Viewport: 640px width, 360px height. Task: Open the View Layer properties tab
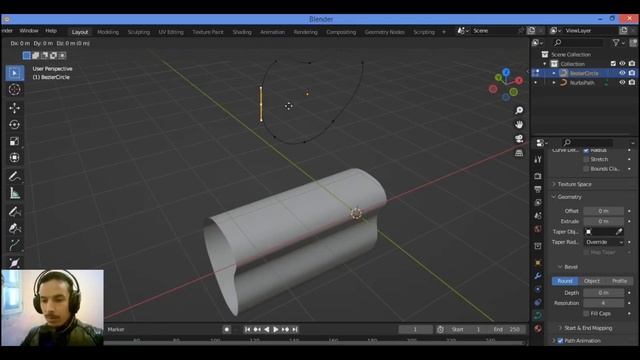[538, 202]
